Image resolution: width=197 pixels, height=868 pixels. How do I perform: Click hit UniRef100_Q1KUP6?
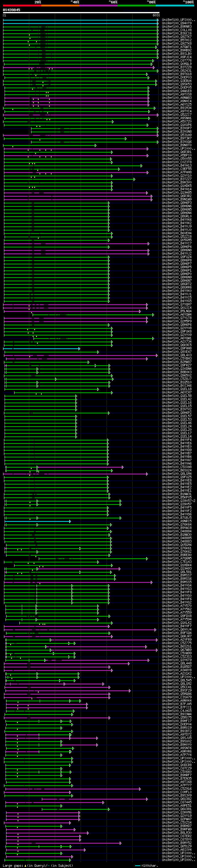(177, 125)
